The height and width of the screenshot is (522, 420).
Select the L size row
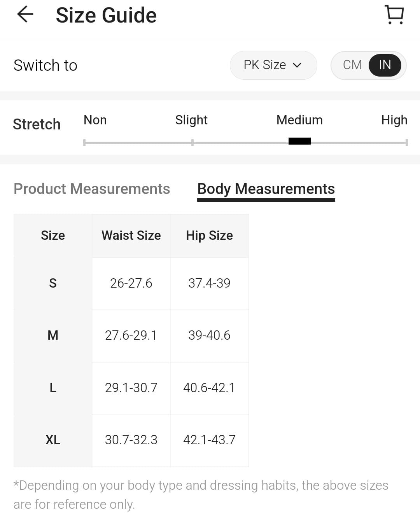53,388
